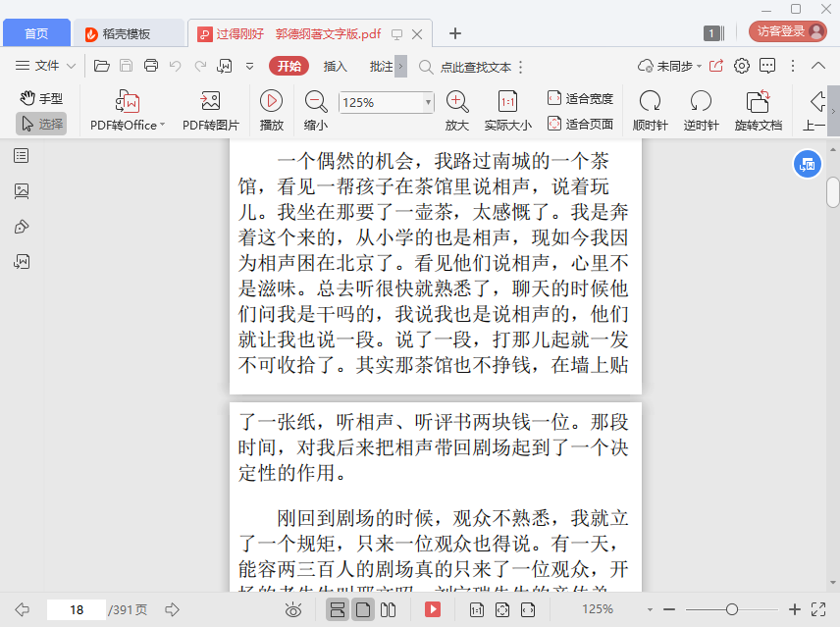Screen dimensions: 840x627
Task: Expand the PDF转Office dropdown arrow
Action: [x=162, y=125]
